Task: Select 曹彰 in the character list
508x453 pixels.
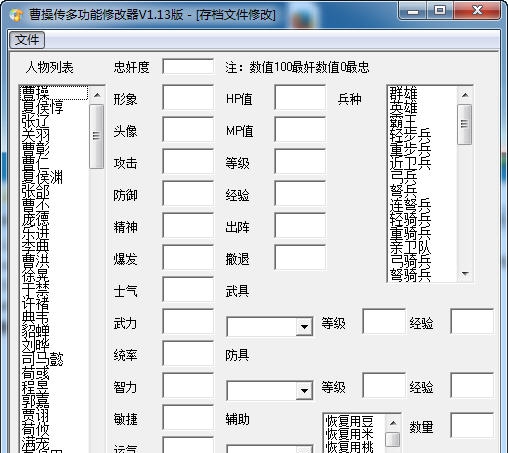Action: (x=54, y=149)
